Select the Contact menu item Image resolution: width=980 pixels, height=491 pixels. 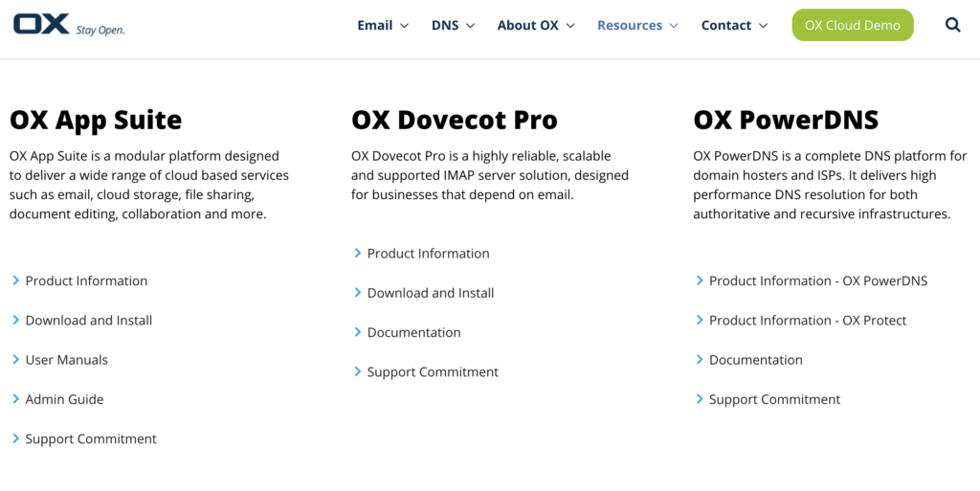click(x=734, y=26)
